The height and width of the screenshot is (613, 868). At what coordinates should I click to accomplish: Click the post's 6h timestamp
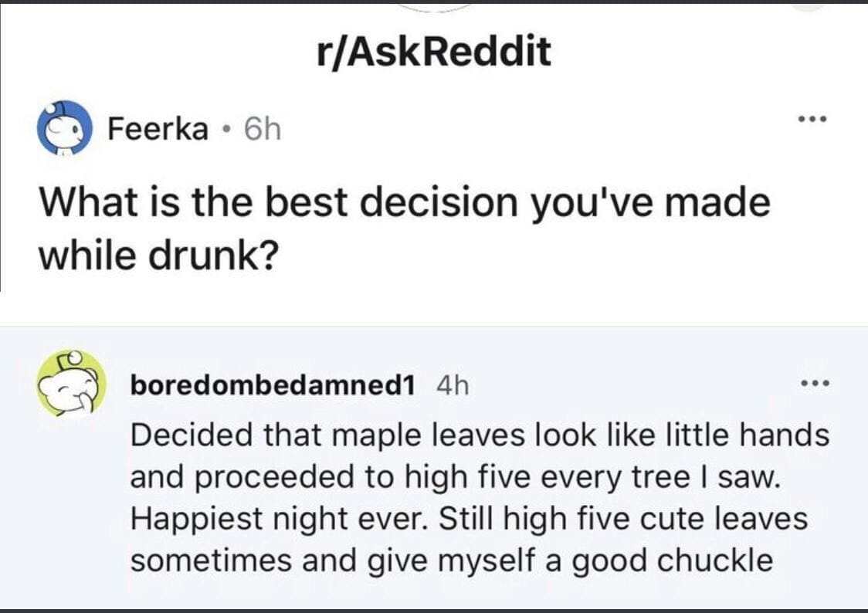coord(262,129)
